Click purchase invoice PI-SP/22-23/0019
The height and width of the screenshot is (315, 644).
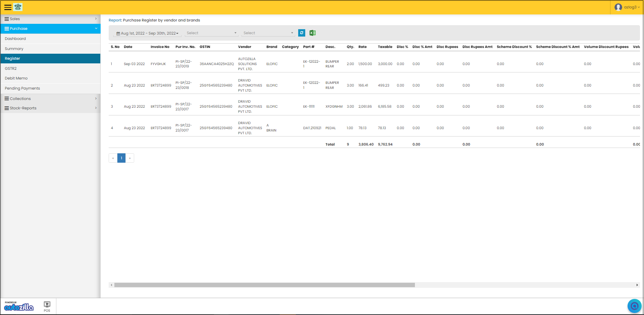pos(183,64)
